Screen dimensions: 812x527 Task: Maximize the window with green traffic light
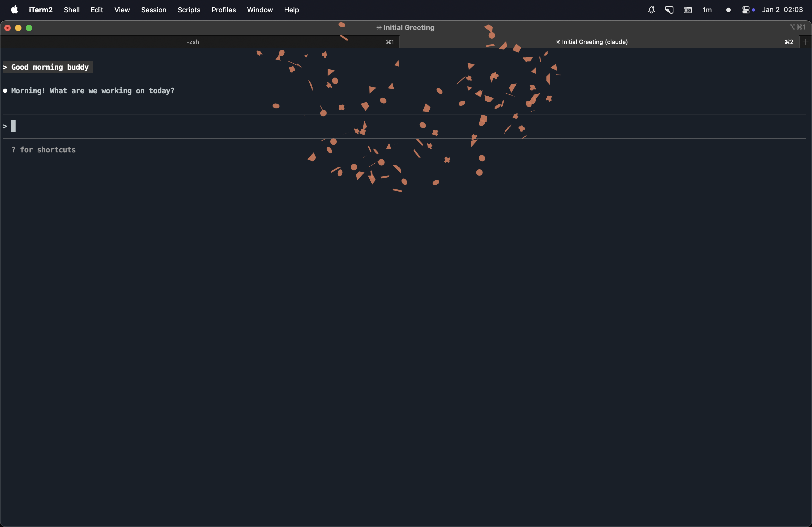(29, 28)
